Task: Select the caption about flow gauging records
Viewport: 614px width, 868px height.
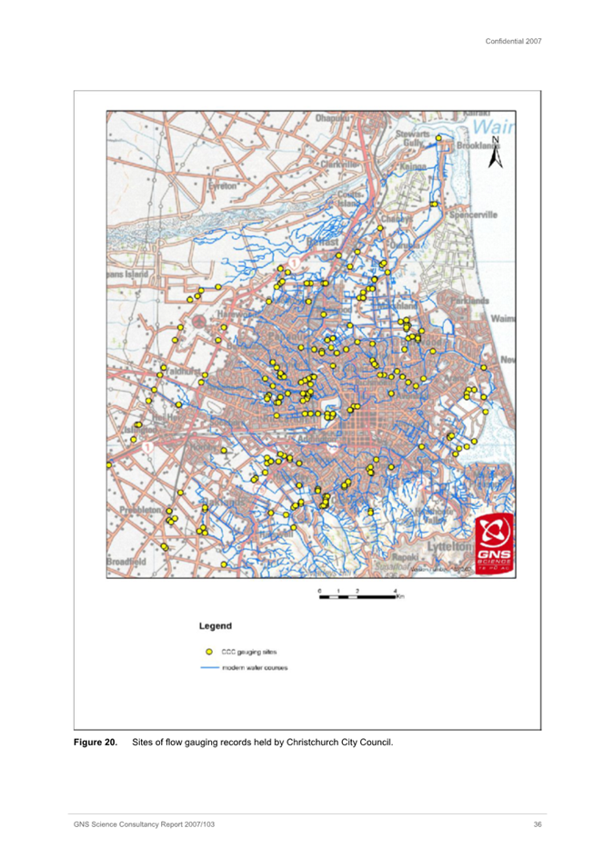Action: 263,743
